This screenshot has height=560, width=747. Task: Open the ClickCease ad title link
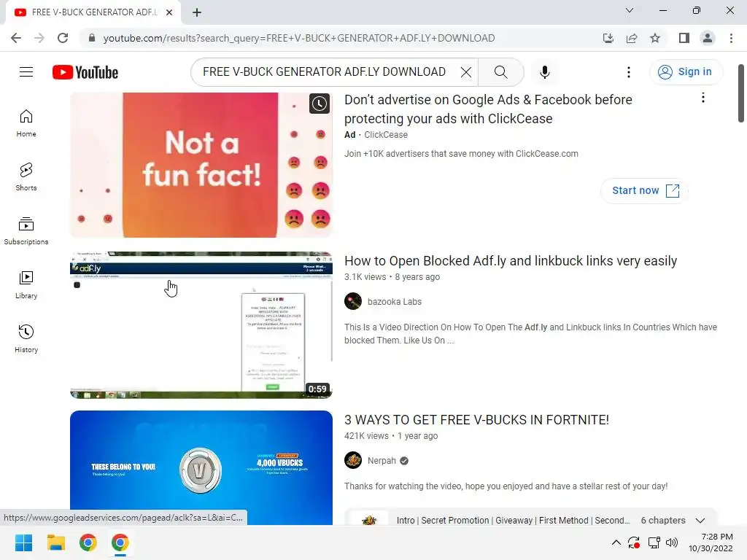(x=488, y=109)
